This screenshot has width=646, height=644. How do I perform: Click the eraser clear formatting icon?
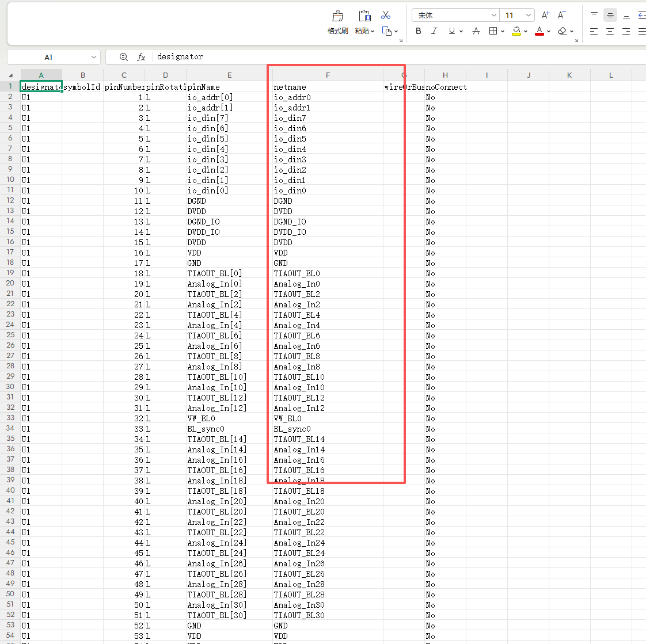(563, 31)
